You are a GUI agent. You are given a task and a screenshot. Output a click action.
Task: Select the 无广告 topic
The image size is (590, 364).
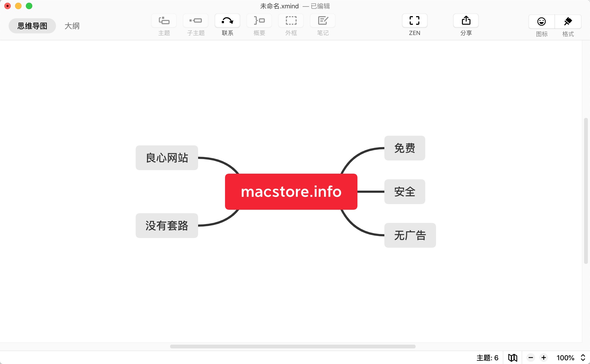(410, 235)
